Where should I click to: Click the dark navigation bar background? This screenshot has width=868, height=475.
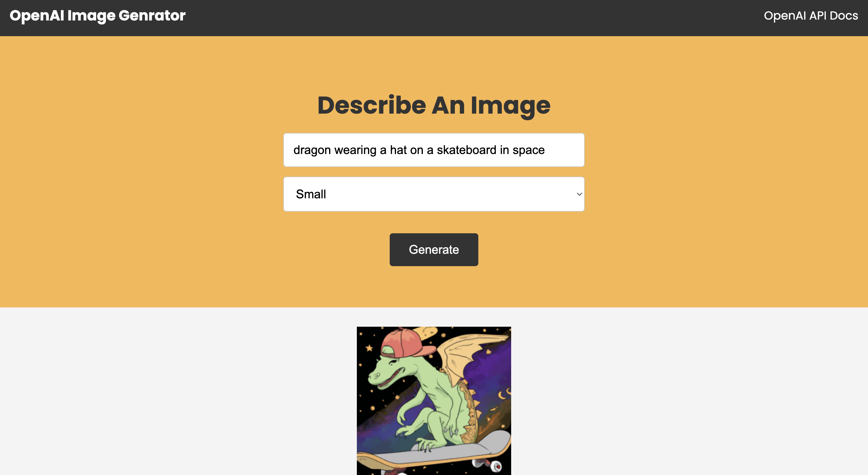click(472, 18)
